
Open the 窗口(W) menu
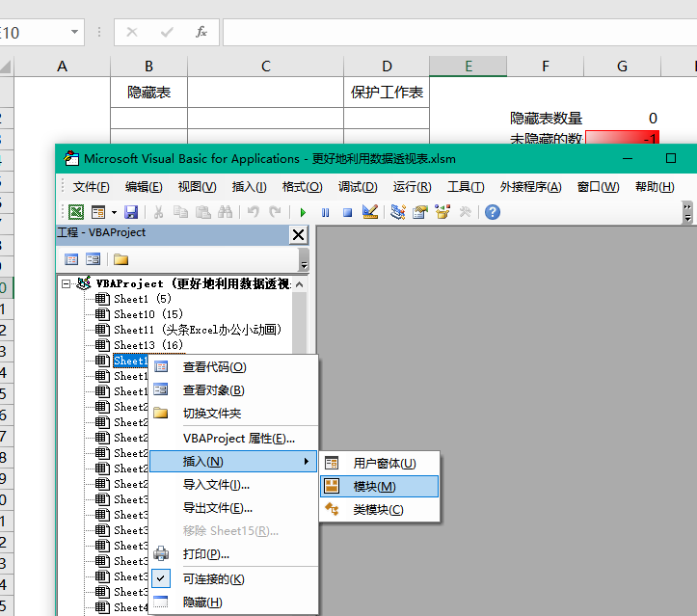click(x=598, y=187)
